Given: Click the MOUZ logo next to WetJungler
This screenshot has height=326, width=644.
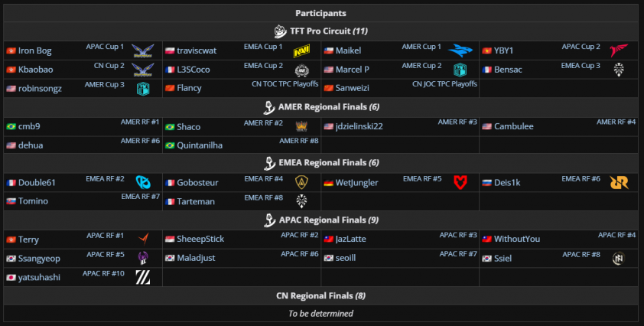Looking at the screenshot, I should 460,182.
